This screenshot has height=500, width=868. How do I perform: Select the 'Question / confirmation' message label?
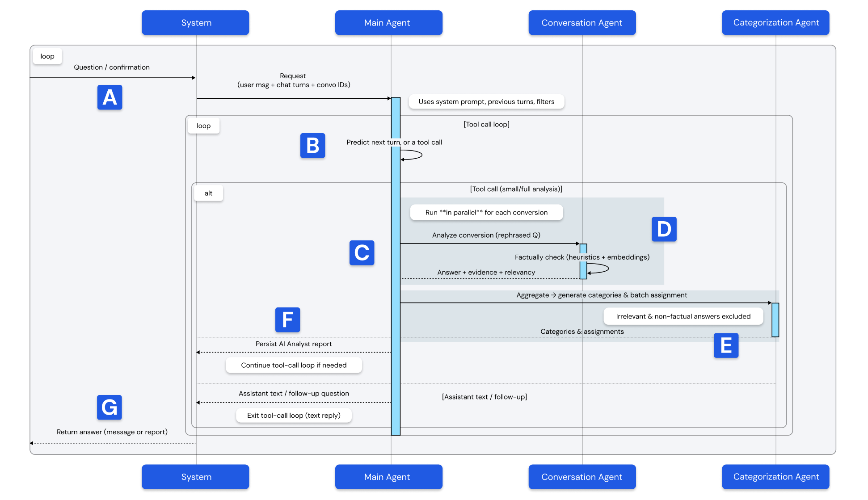point(112,67)
